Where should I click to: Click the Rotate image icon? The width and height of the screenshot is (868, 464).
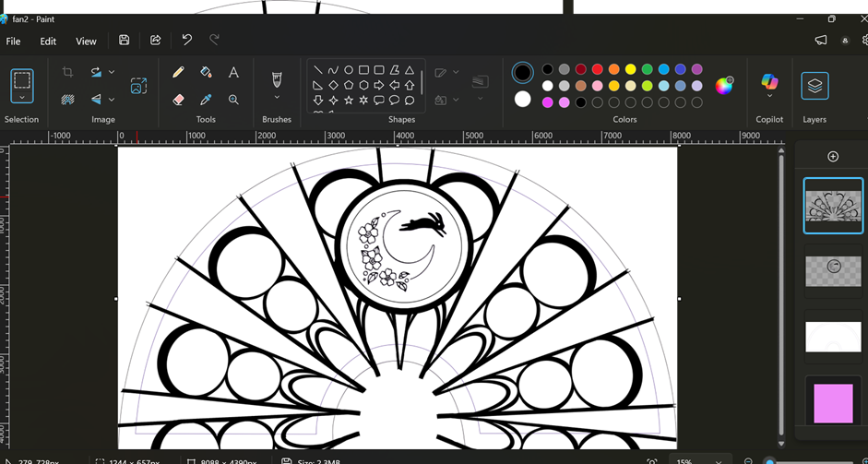[x=96, y=72]
